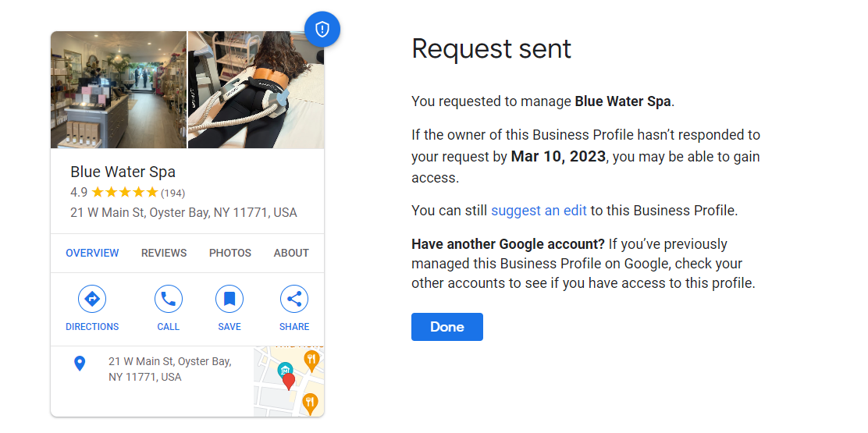The height and width of the screenshot is (433, 868).
Task: Click the teal museum marker on map
Action: point(285,369)
